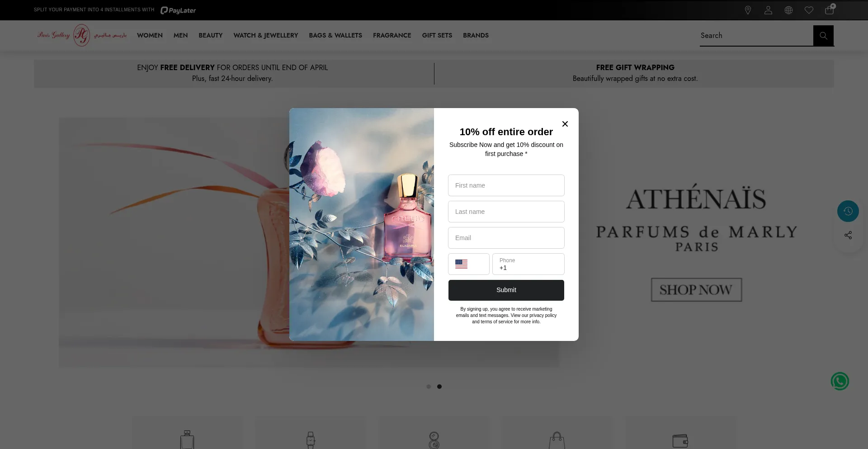
Task: Select the wristwatch category icon
Action: [x=311, y=440]
